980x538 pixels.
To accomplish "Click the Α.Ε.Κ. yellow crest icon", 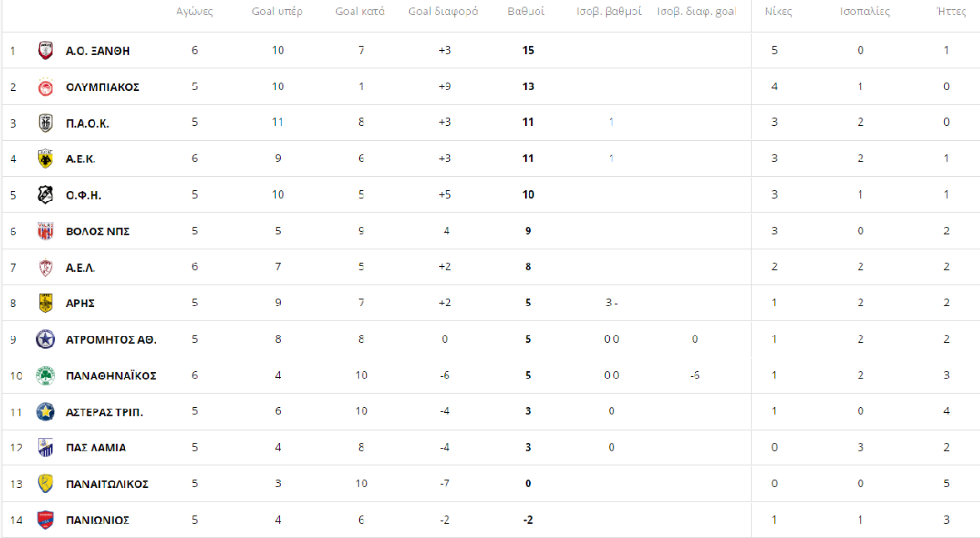I will (x=46, y=158).
